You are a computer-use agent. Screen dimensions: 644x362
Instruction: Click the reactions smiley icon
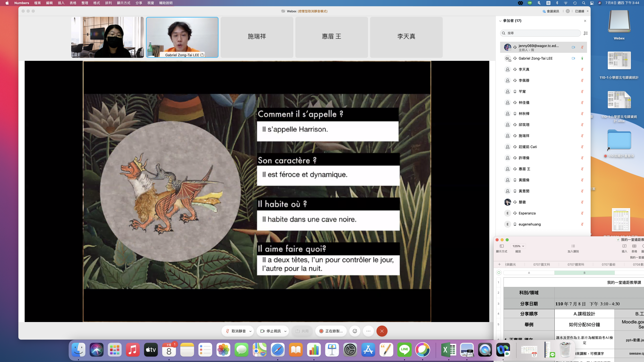(355, 331)
